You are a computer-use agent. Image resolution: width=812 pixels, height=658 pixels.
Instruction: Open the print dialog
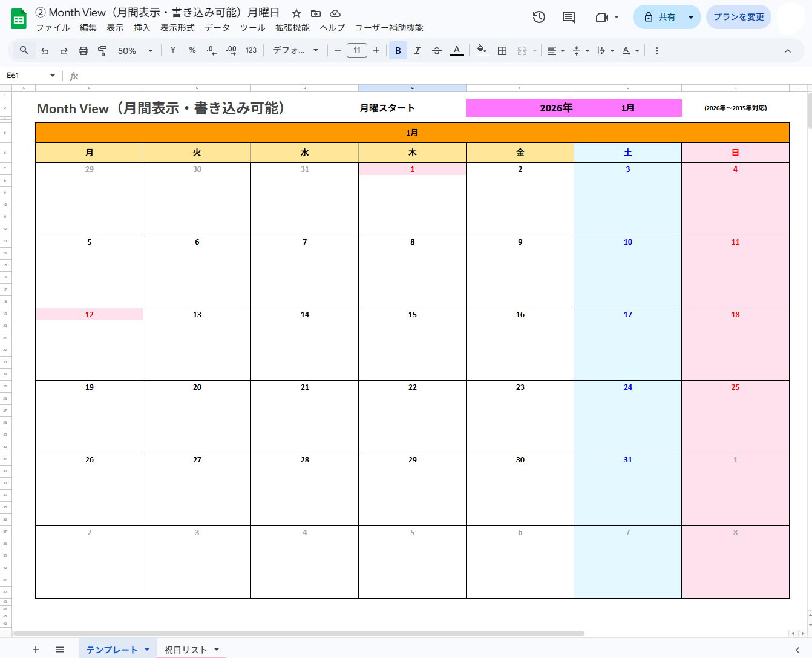coord(83,50)
